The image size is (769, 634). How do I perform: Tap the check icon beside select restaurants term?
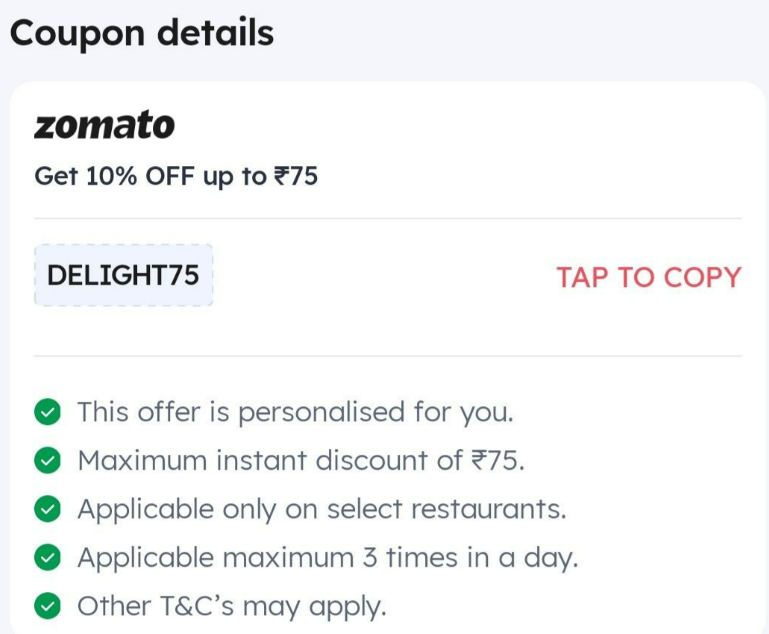[x=48, y=509]
